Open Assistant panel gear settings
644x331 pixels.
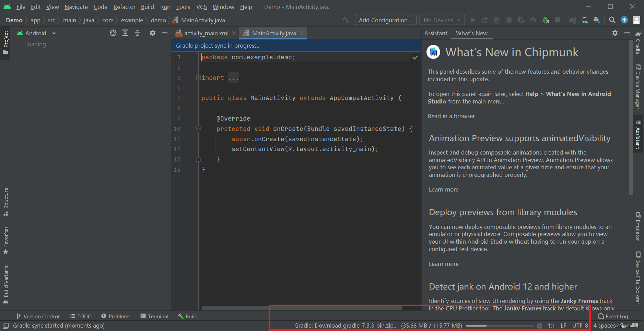[x=615, y=33]
